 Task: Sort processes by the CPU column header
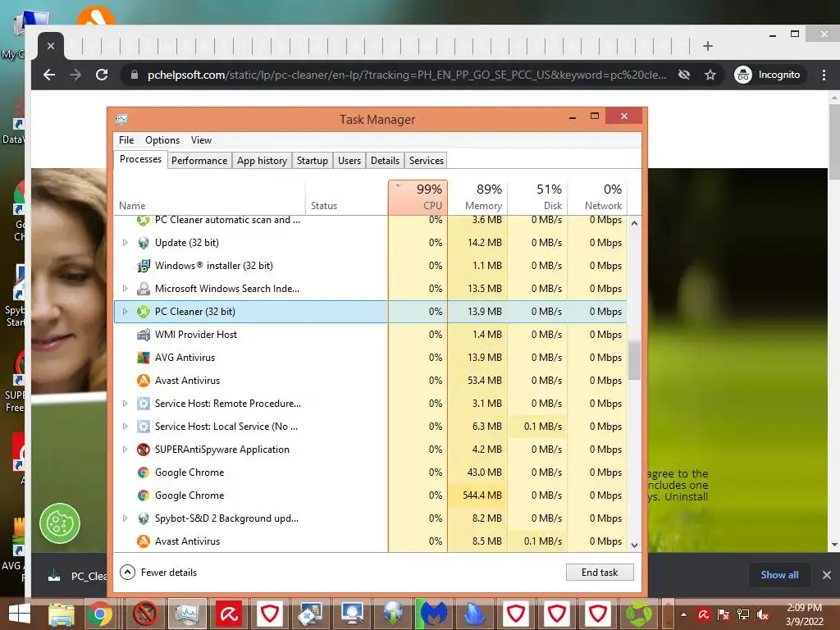click(418, 197)
